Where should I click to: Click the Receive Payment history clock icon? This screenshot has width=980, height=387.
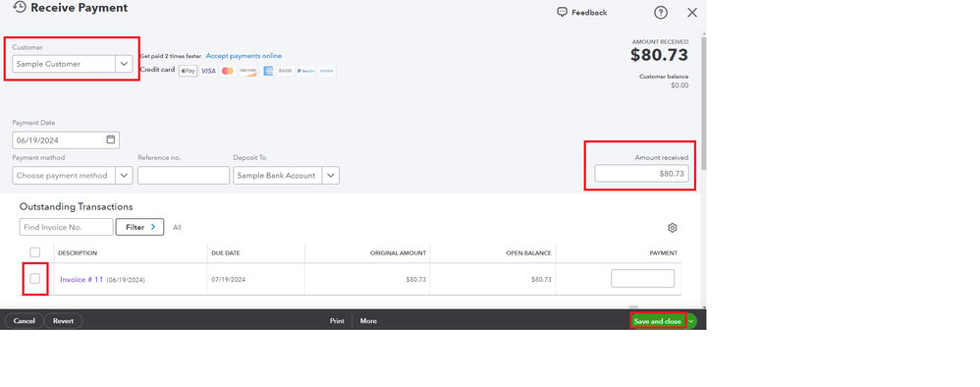pyautogui.click(x=20, y=8)
